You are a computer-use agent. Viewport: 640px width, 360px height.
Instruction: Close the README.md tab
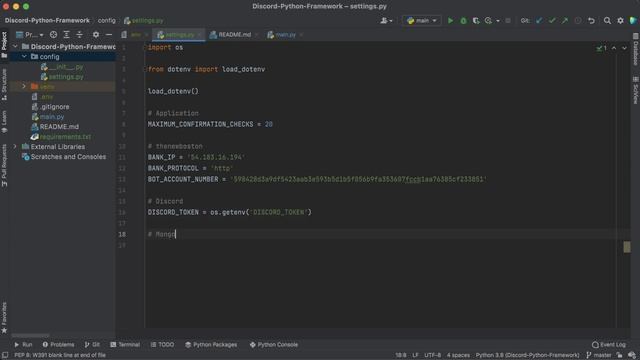click(x=256, y=35)
